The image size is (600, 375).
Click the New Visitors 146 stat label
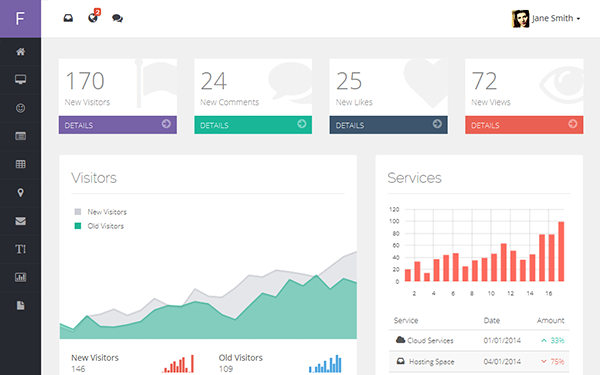95,363
